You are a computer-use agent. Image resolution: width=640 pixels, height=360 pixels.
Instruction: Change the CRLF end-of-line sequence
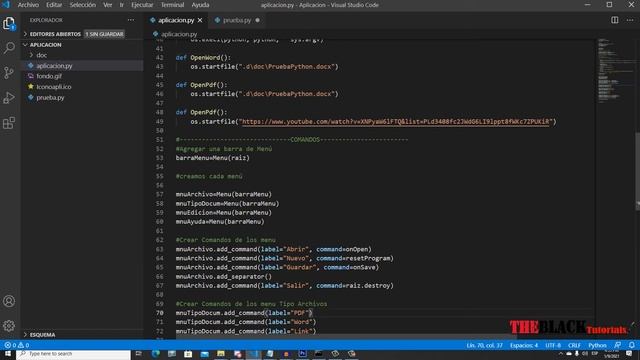[x=574, y=345]
